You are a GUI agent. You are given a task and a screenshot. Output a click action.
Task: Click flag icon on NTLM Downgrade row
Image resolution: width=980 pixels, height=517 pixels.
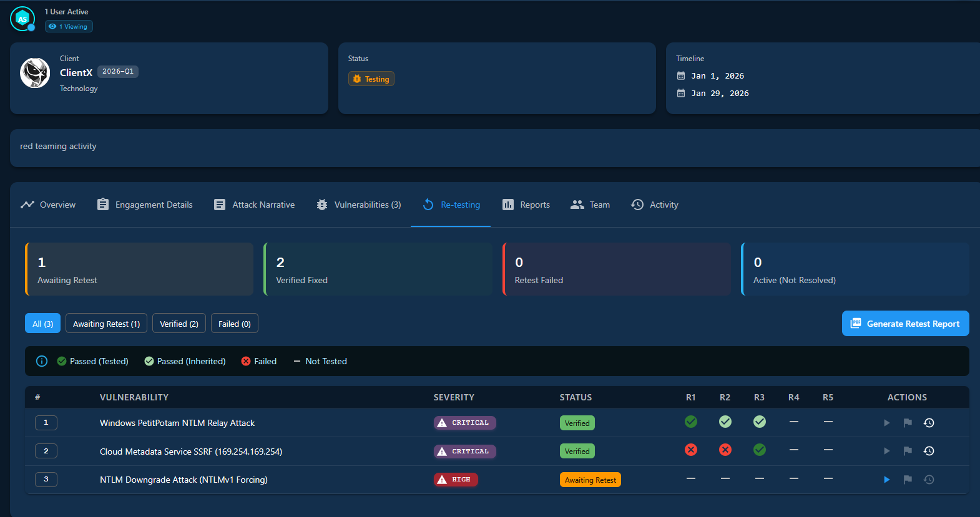(908, 480)
